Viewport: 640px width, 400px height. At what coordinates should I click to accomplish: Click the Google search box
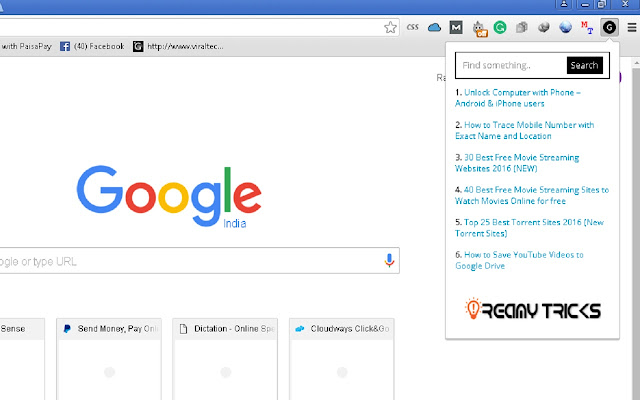click(199, 260)
